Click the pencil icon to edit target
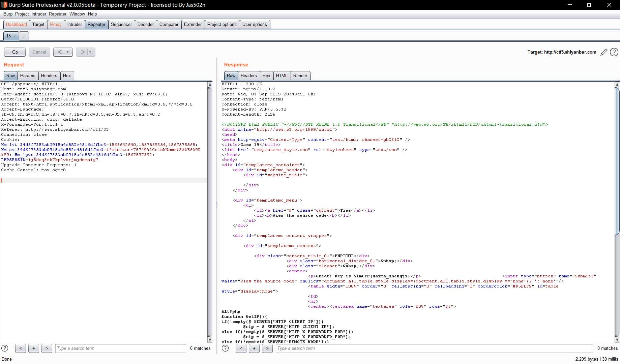 click(604, 52)
